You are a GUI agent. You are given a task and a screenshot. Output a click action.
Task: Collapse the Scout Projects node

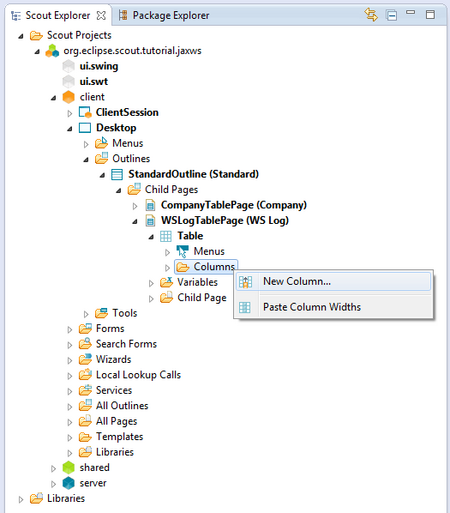[21, 36]
